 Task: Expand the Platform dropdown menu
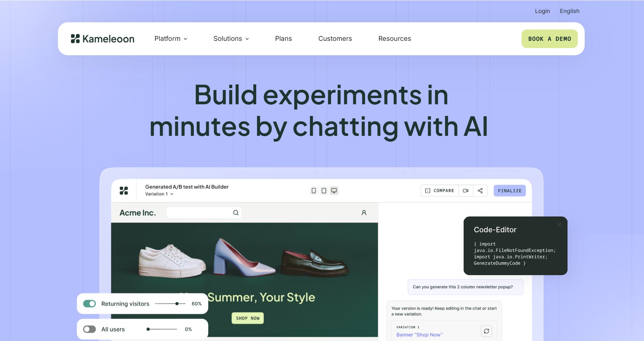pyautogui.click(x=171, y=39)
